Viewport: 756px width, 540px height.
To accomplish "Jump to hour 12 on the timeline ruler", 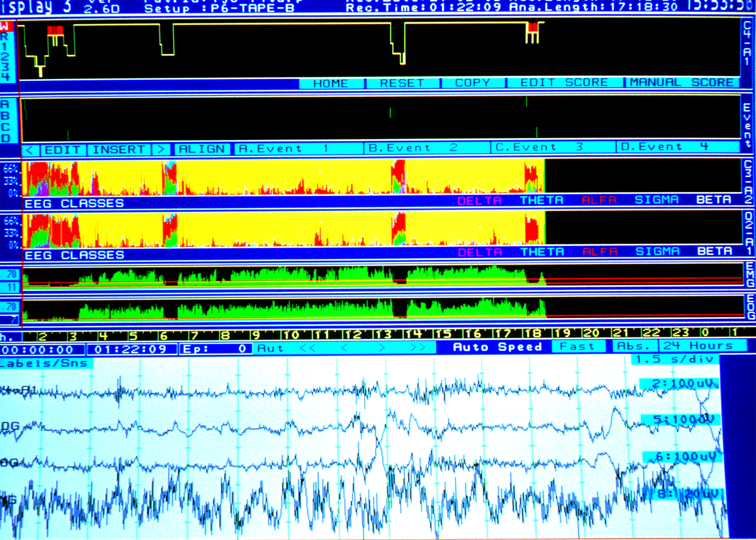I will click(x=353, y=334).
